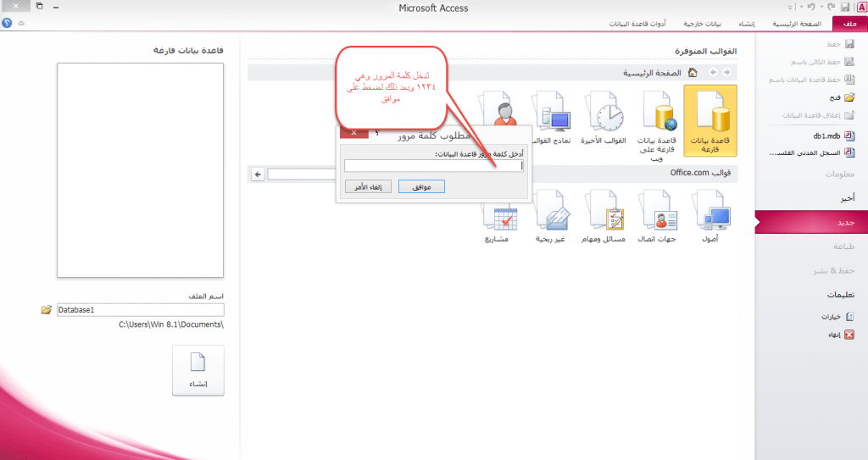
Task: Click إلغاء الأمر (Cancel) in the password dialog
Action: 368,187
